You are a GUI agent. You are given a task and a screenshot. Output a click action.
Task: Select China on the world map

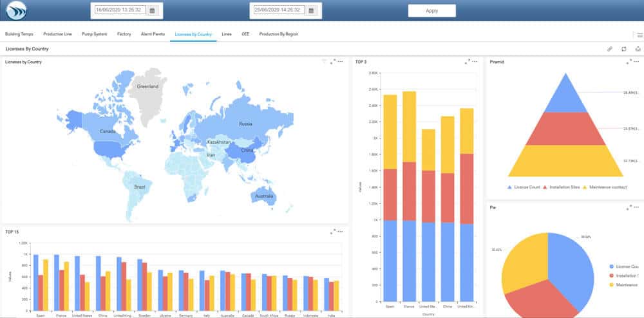point(247,152)
